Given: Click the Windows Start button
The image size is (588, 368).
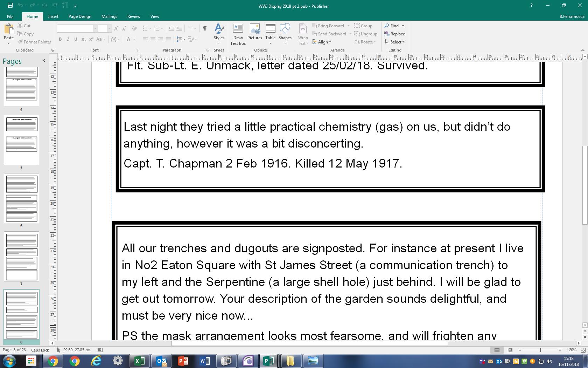Looking at the screenshot, I should (9, 361).
